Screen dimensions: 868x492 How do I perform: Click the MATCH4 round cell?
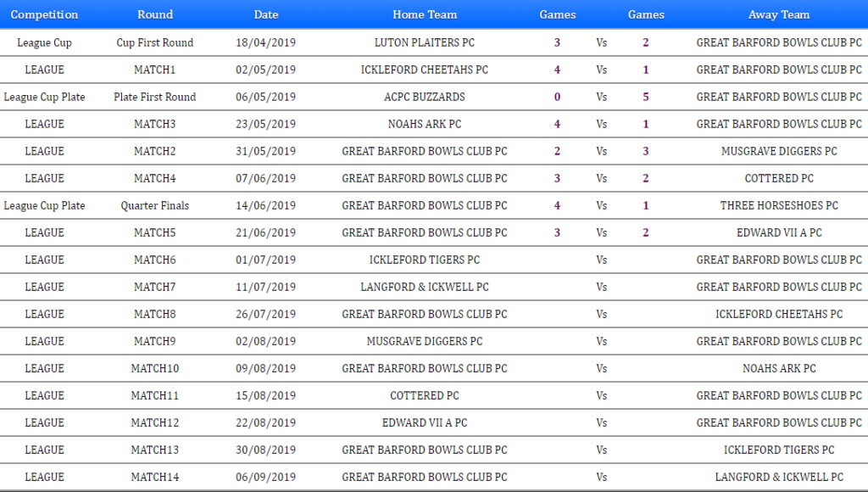pos(155,178)
